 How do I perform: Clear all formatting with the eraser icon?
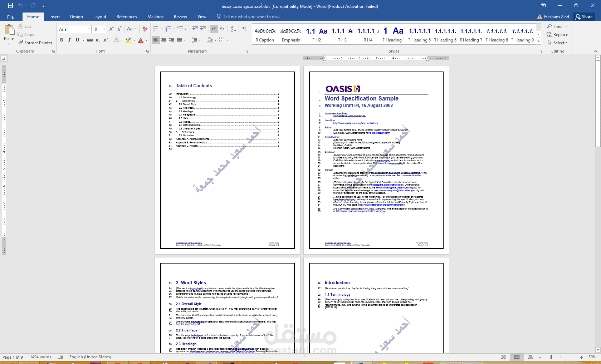click(x=145, y=29)
